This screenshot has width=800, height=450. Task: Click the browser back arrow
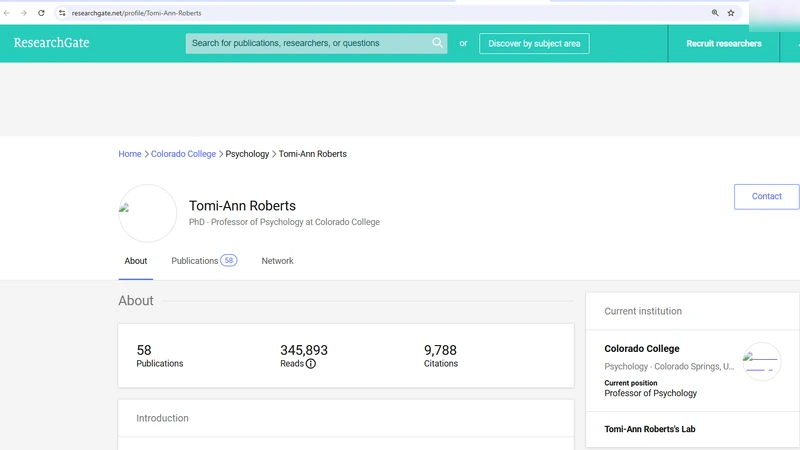[7, 13]
